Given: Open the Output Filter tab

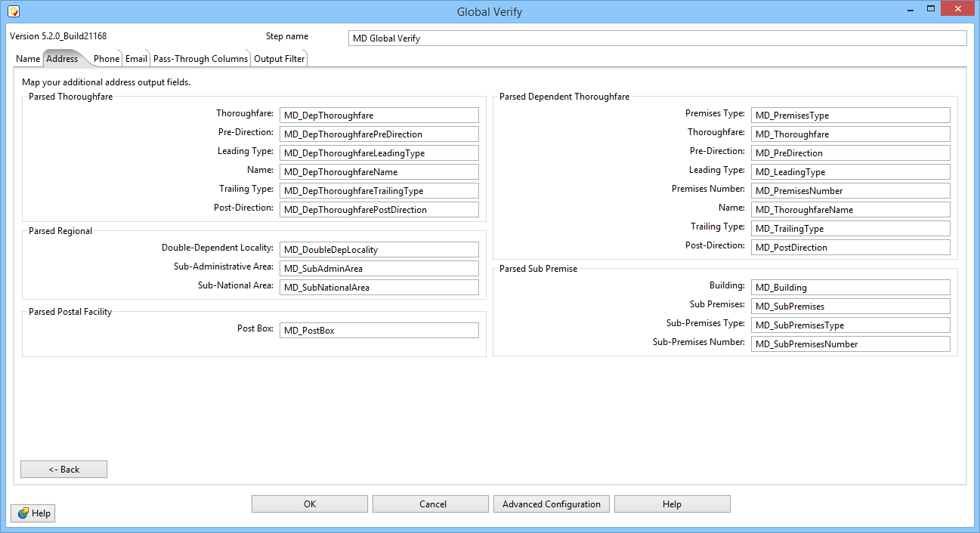Looking at the screenshot, I should pos(279,59).
